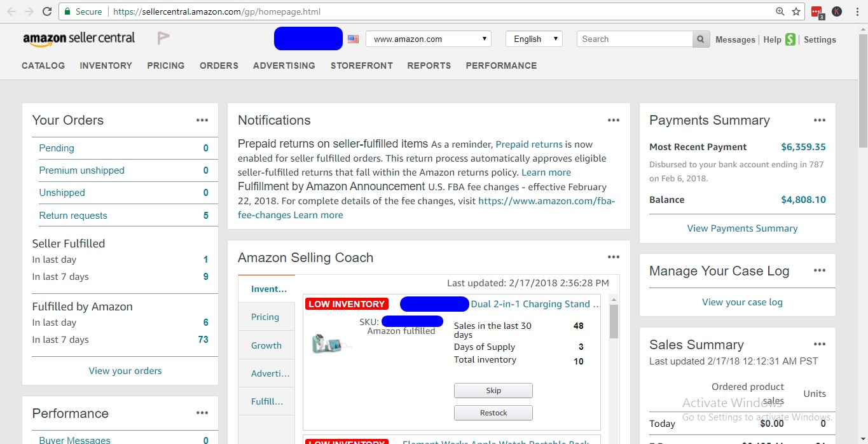Click the Amazon Seller Central logo
This screenshot has width=868, height=444.
coord(79,39)
